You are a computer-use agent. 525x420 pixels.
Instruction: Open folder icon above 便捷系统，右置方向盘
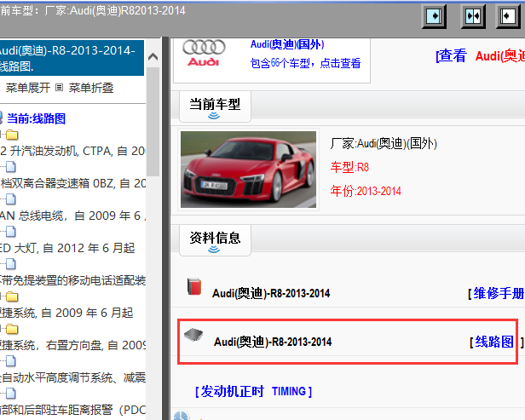(x=12, y=330)
